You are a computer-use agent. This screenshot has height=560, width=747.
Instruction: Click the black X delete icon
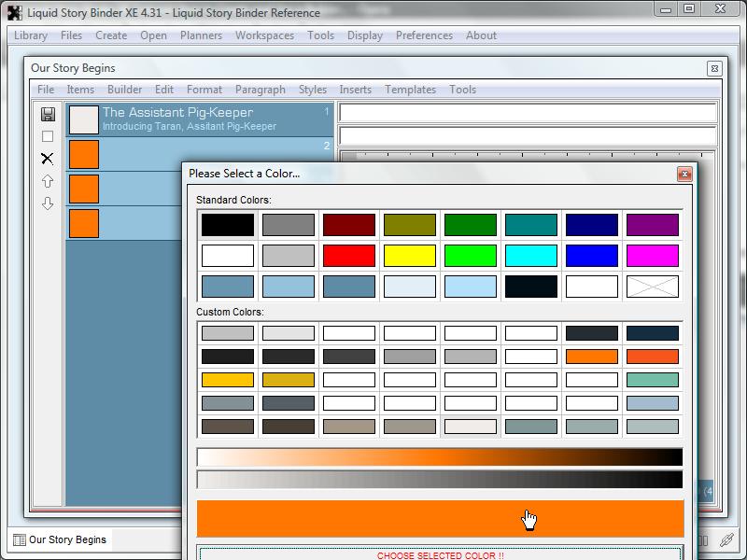click(x=48, y=159)
